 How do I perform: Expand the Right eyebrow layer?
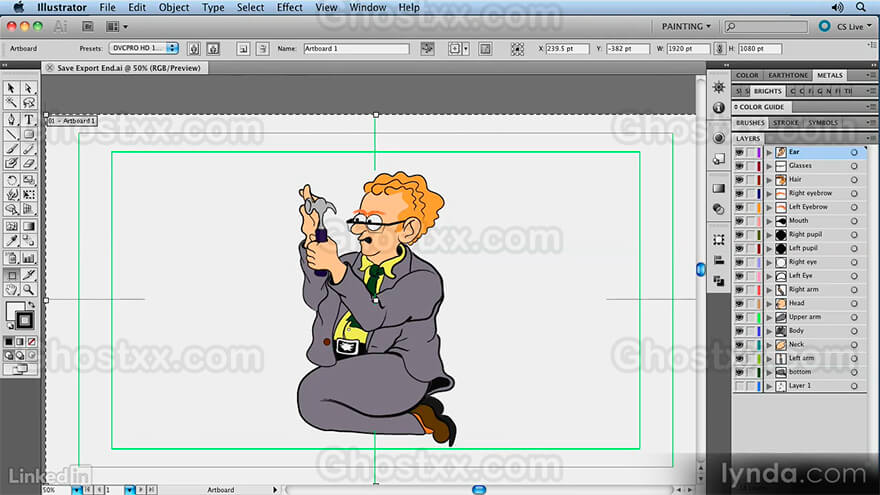(x=769, y=194)
